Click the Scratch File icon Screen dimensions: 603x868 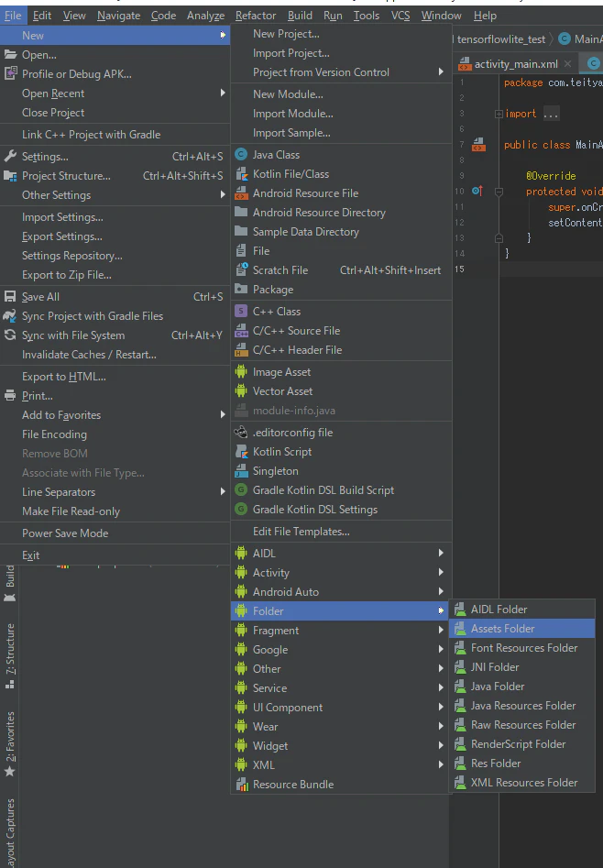(x=241, y=270)
